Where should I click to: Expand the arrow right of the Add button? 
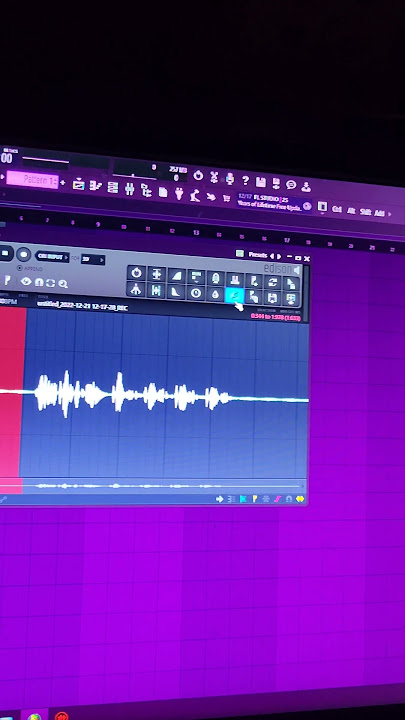[390, 214]
